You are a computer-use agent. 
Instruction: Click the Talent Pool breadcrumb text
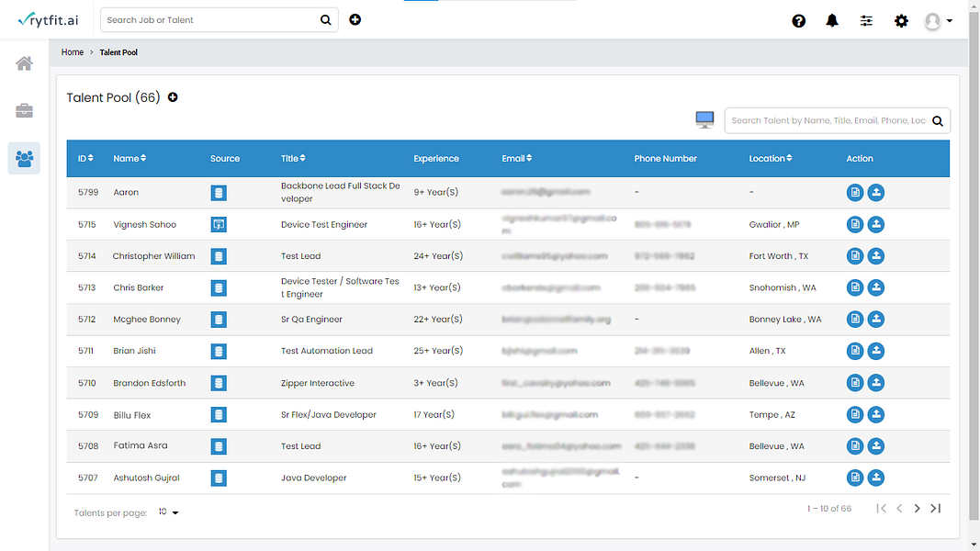pyautogui.click(x=118, y=52)
